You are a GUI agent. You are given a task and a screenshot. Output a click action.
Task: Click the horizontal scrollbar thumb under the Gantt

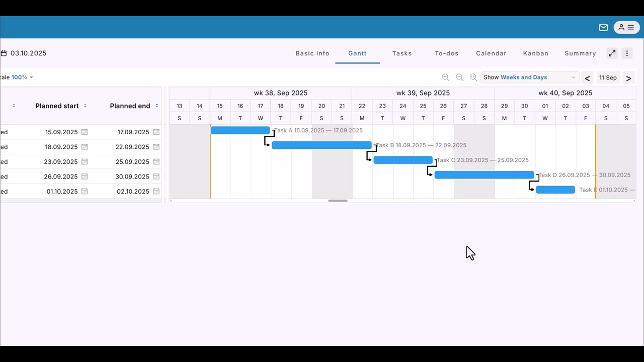pyautogui.click(x=338, y=201)
